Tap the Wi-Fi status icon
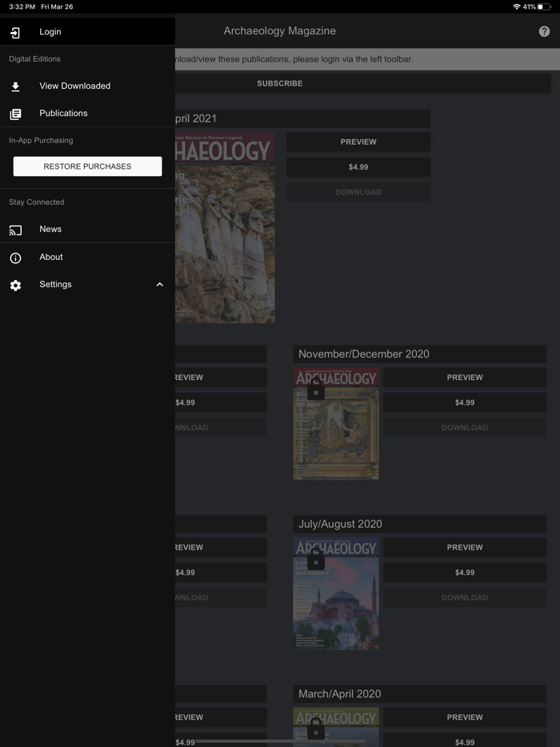This screenshot has width=560, height=747. pyautogui.click(x=517, y=6)
